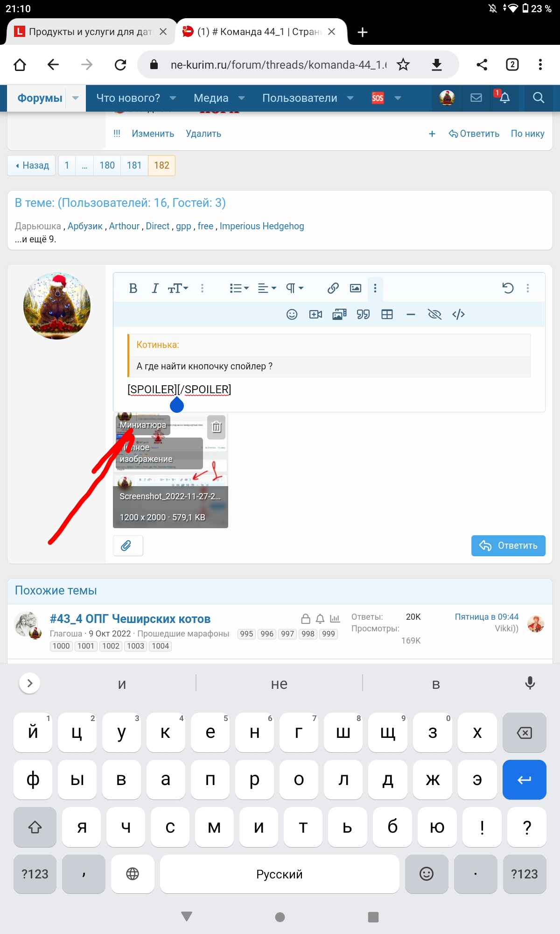This screenshot has height=934, width=560.
Task: Click the По нику link
Action: [x=527, y=134]
